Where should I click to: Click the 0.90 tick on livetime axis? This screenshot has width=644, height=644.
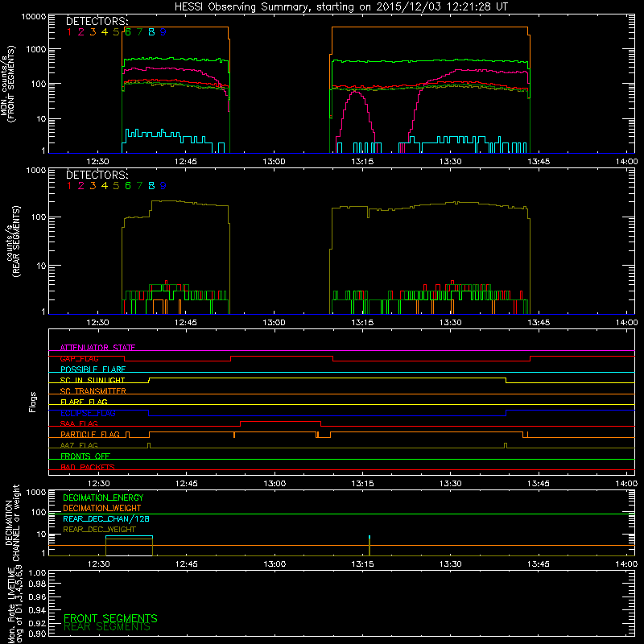point(37,634)
